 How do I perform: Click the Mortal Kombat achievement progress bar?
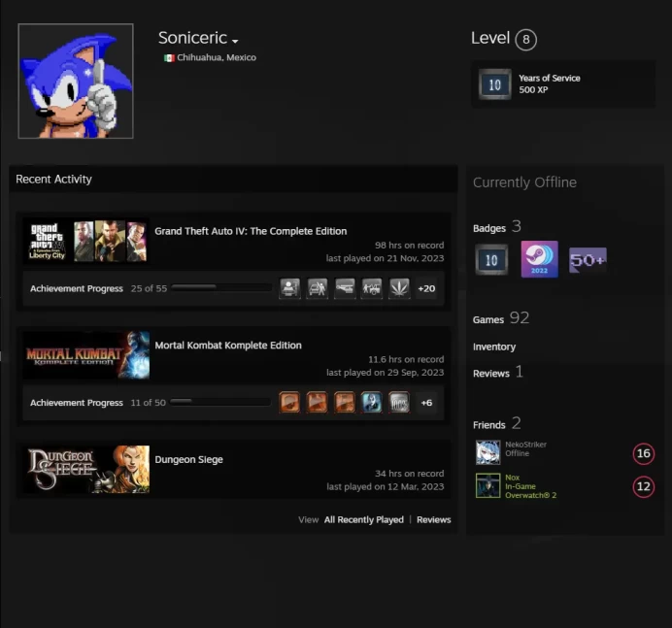coord(220,402)
